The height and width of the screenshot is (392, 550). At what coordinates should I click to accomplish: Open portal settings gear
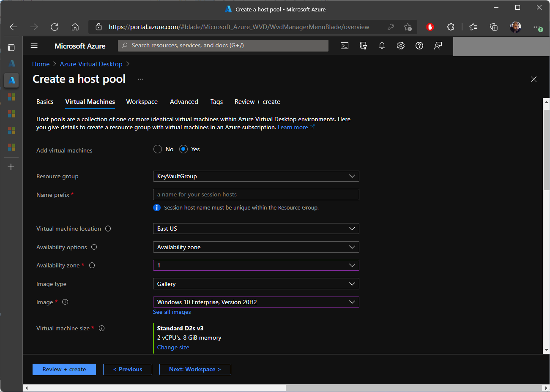[401, 46]
